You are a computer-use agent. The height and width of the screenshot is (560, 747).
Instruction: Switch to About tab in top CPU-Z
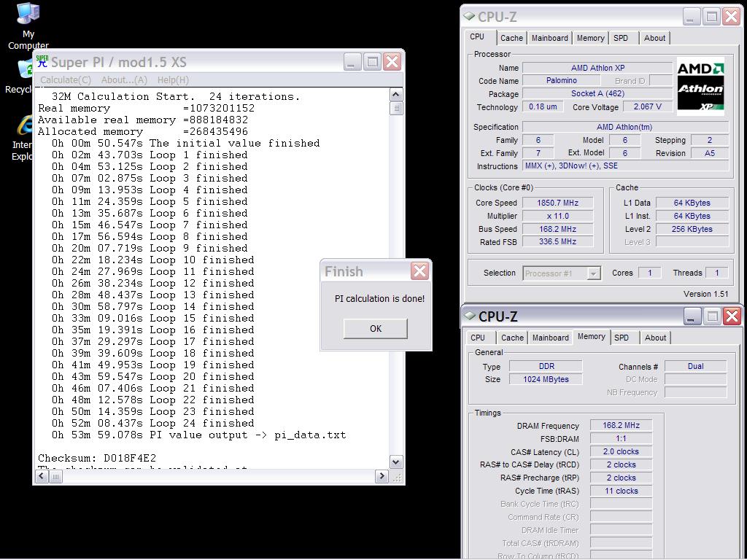(654, 38)
